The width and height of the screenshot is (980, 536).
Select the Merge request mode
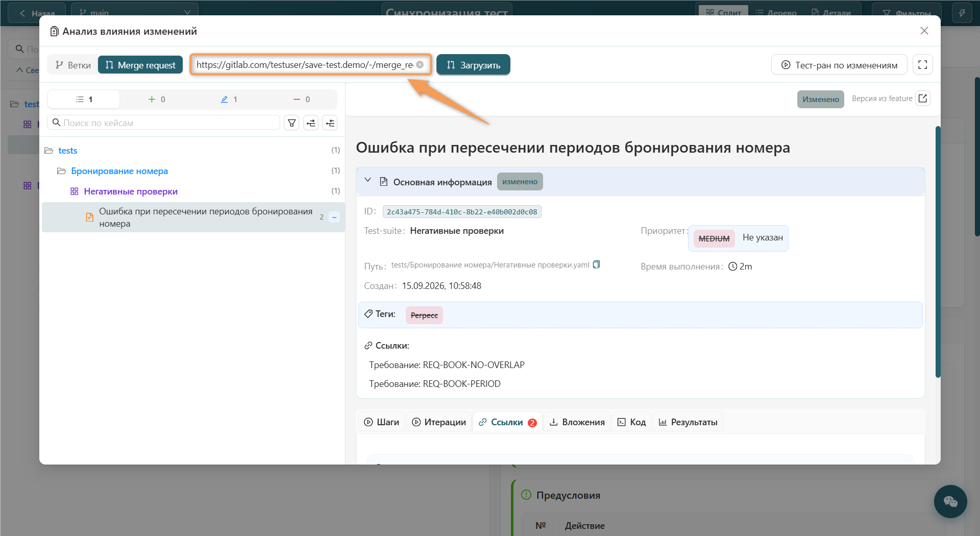coord(140,65)
